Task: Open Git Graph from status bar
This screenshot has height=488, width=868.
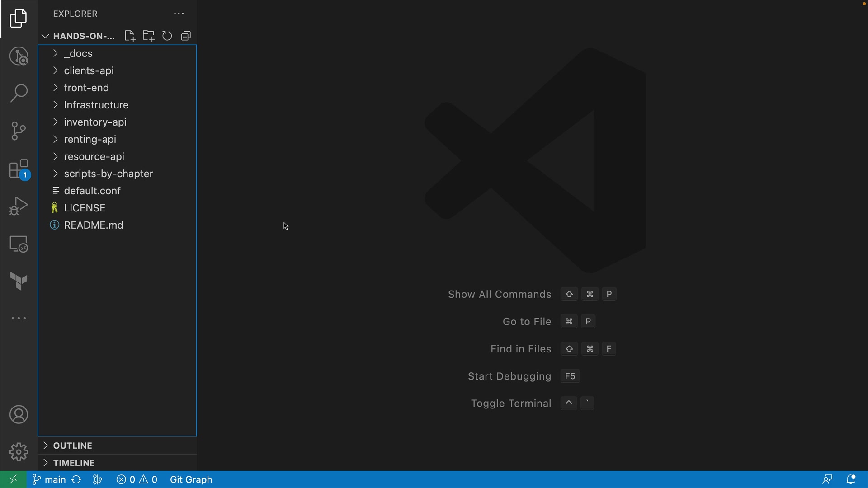Action: [191, 479]
